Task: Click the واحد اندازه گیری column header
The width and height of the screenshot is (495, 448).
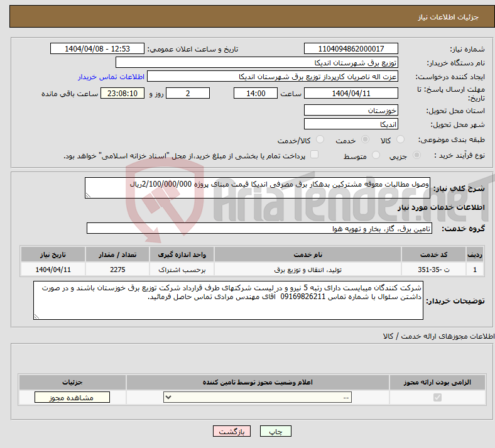Action: pyautogui.click(x=182, y=254)
